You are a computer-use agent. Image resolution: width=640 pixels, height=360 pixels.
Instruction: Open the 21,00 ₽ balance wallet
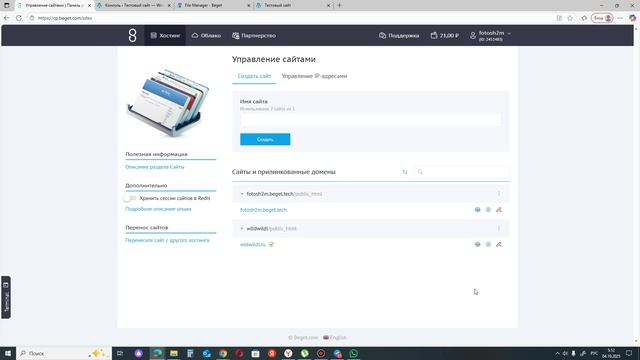click(x=444, y=36)
